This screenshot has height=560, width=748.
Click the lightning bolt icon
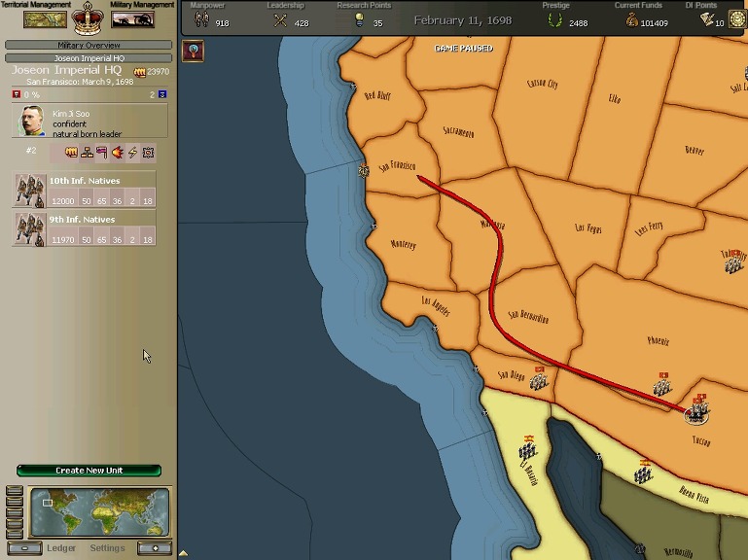point(132,153)
